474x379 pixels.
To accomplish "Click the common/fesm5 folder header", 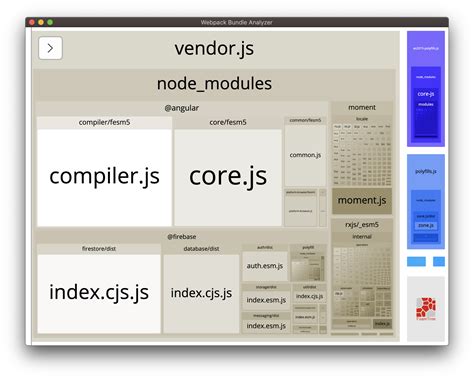I will click(305, 120).
